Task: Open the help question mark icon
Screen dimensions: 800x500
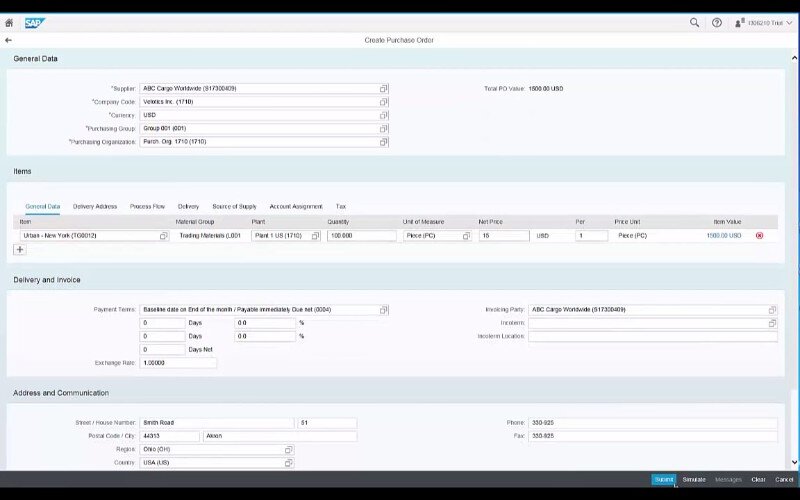Action: tap(717, 22)
